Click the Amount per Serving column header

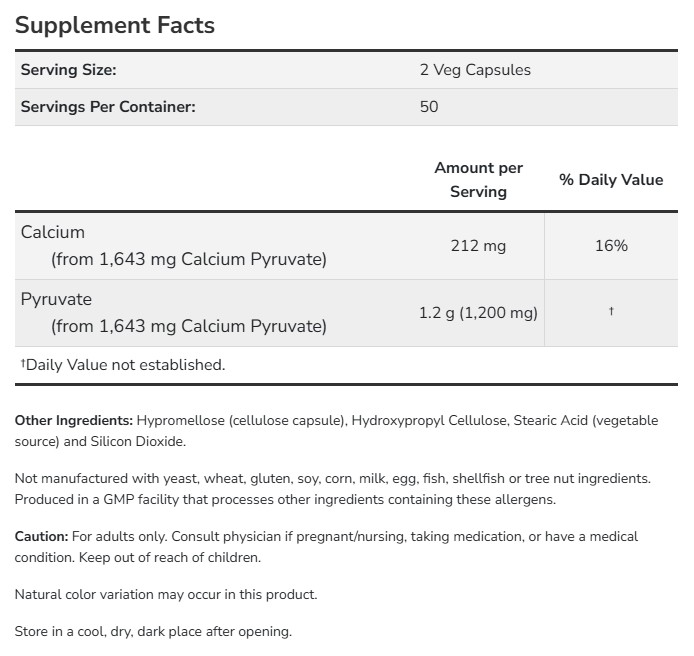click(x=478, y=180)
